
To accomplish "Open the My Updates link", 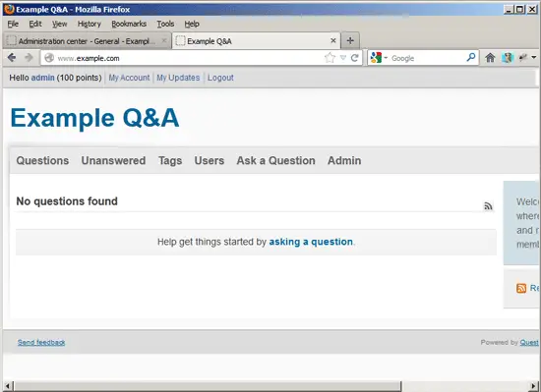I will 178,78.
